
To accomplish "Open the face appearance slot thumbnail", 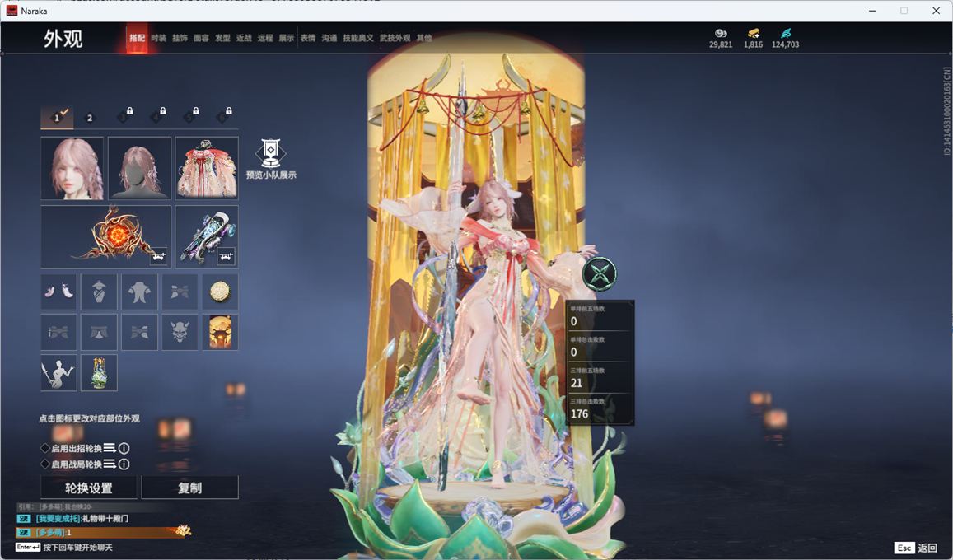I will coord(72,168).
